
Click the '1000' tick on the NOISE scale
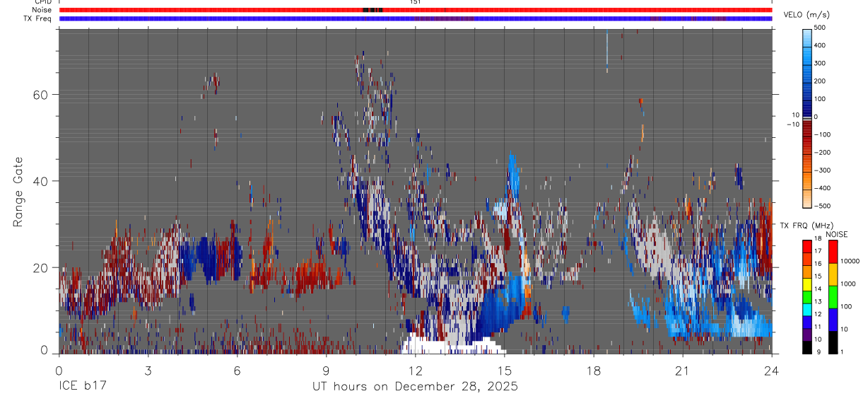pyautogui.click(x=850, y=284)
